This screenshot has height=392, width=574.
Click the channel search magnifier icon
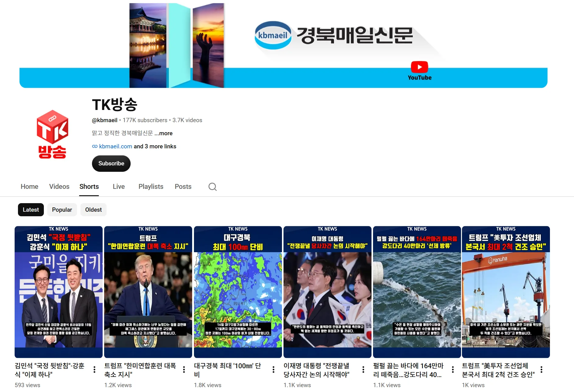pos(213,187)
